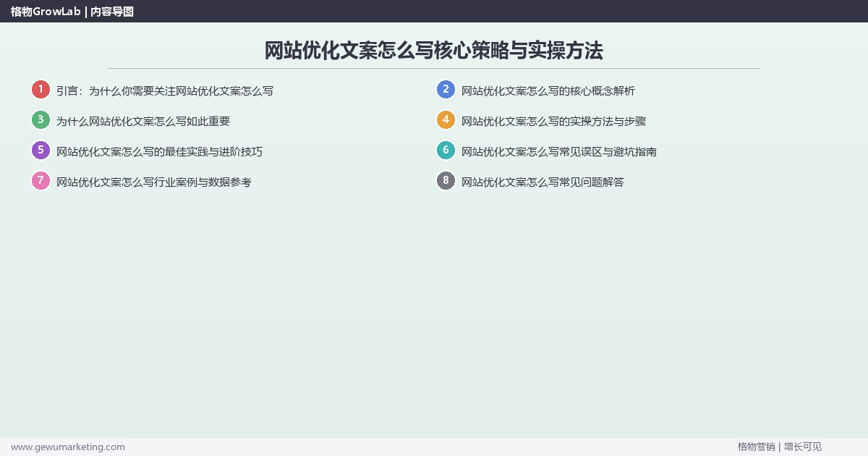This screenshot has height=456, width=868.
Task: Open section '引言：为什么你需要关注网站优化文案怎么写'
Action: (165, 91)
